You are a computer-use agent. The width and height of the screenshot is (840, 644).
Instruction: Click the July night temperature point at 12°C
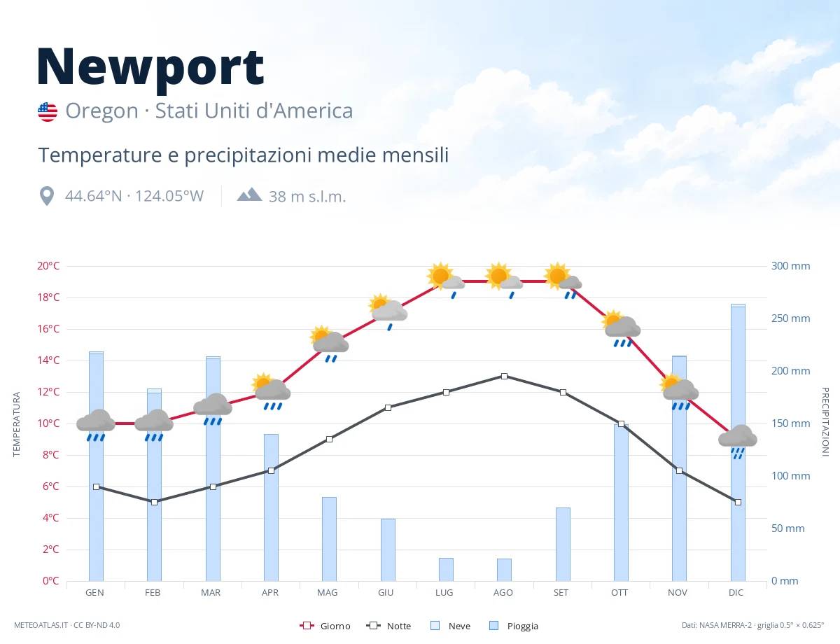[x=446, y=392]
